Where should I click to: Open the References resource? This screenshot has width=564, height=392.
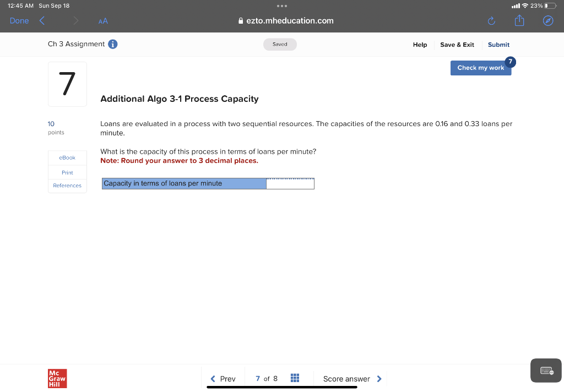coord(67,186)
